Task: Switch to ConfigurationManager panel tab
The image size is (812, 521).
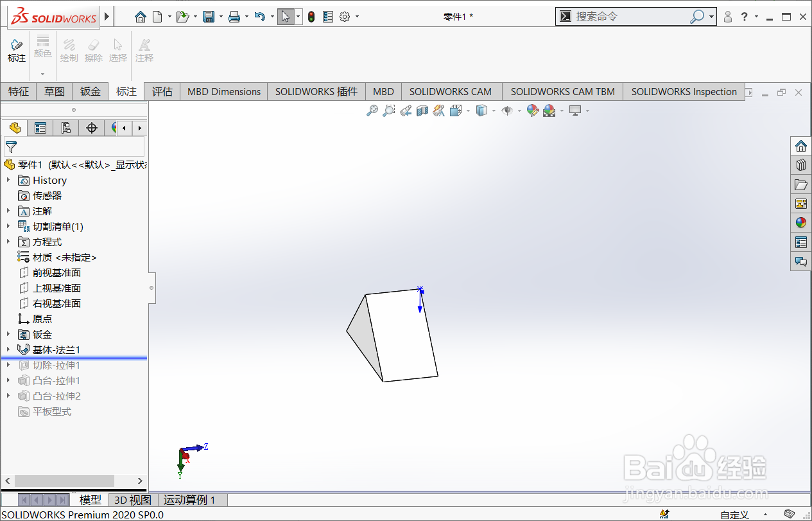Action: [66, 128]
